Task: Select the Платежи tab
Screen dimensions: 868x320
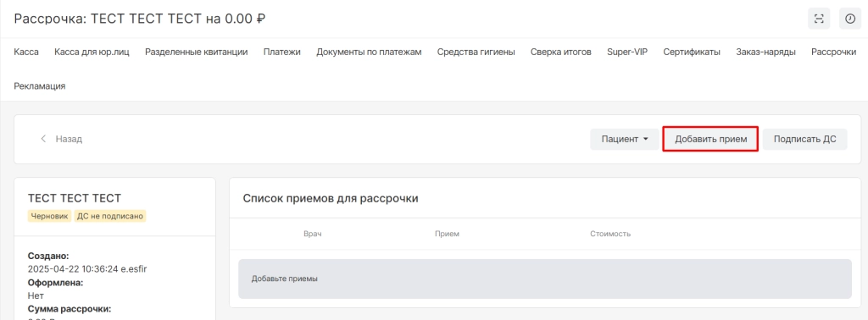Action: pos(281,52)
